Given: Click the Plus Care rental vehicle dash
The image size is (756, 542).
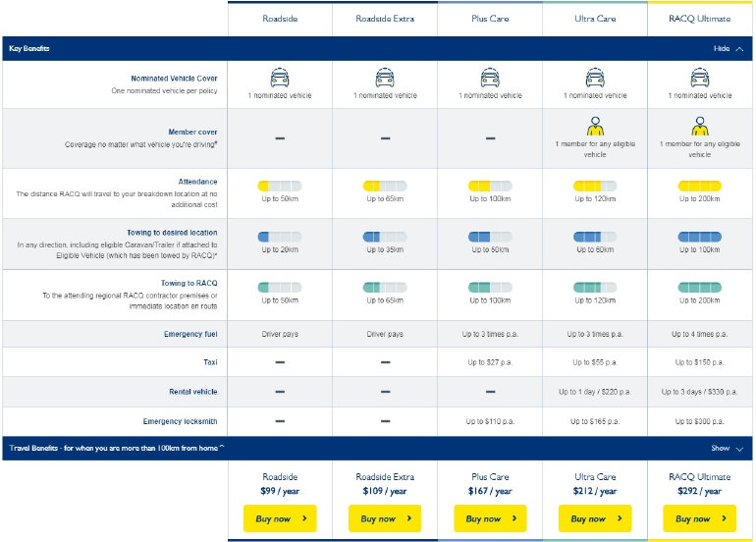Looking at the screenshot, I should [490, 392].
